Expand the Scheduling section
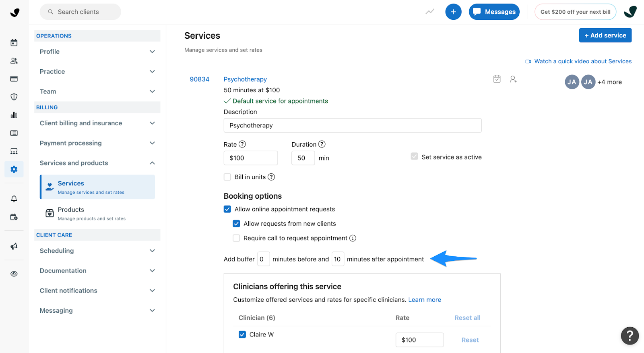644x353 pixels. click(97, 251)
